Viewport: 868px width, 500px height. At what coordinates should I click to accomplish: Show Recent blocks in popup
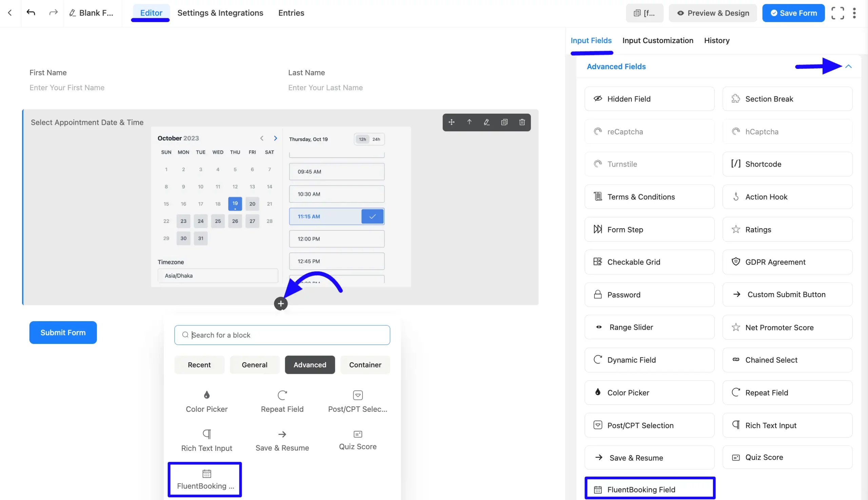click(x=199, y=365)
